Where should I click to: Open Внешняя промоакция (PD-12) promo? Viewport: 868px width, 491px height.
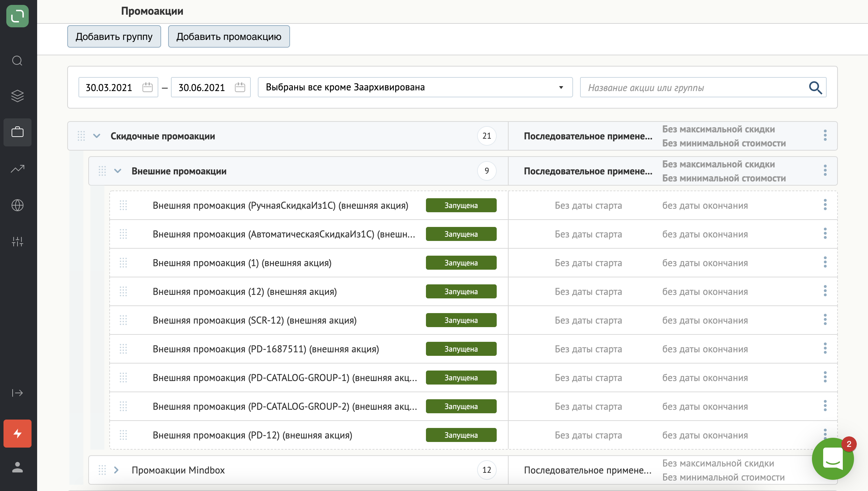[x=253, y=435]
